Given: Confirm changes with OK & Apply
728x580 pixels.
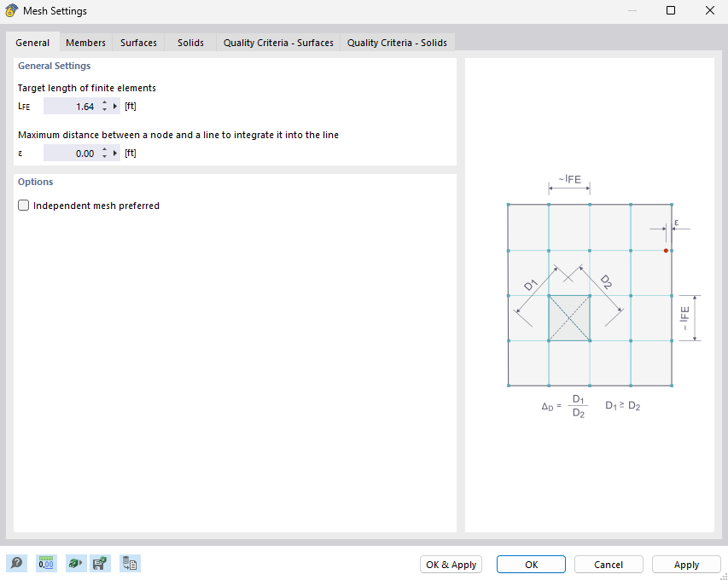Looking at the screenshot, I should [451, 564].
